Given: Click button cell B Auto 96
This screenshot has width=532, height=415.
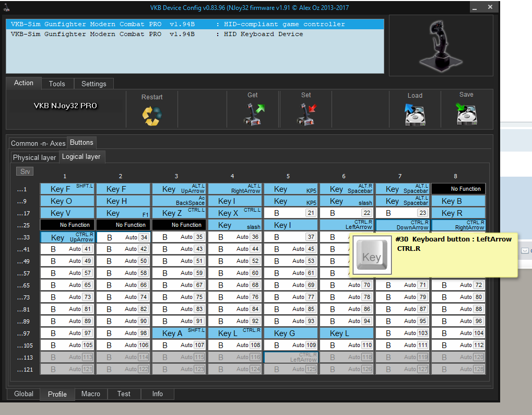Looking at the screenshot, I should [458, 321].
